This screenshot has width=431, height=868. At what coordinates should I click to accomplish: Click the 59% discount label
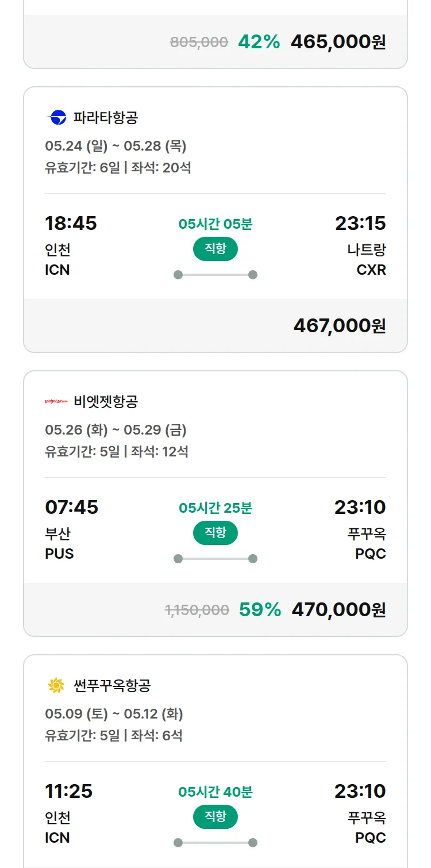click(260, 610)
